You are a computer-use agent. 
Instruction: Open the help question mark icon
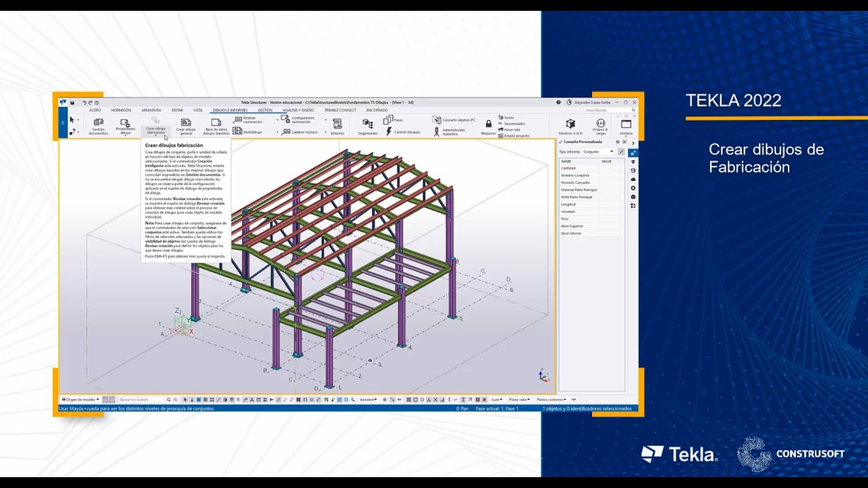tap(559, 102)
